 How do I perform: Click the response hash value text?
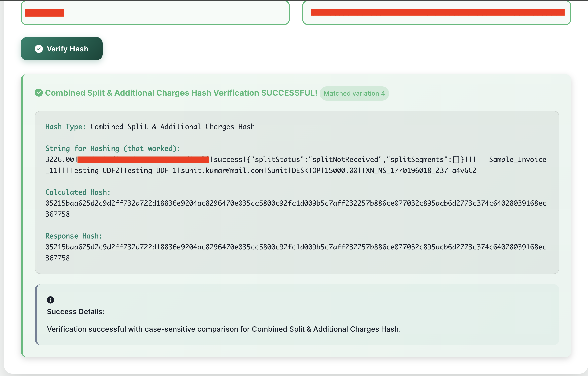(x=296, y=247)
